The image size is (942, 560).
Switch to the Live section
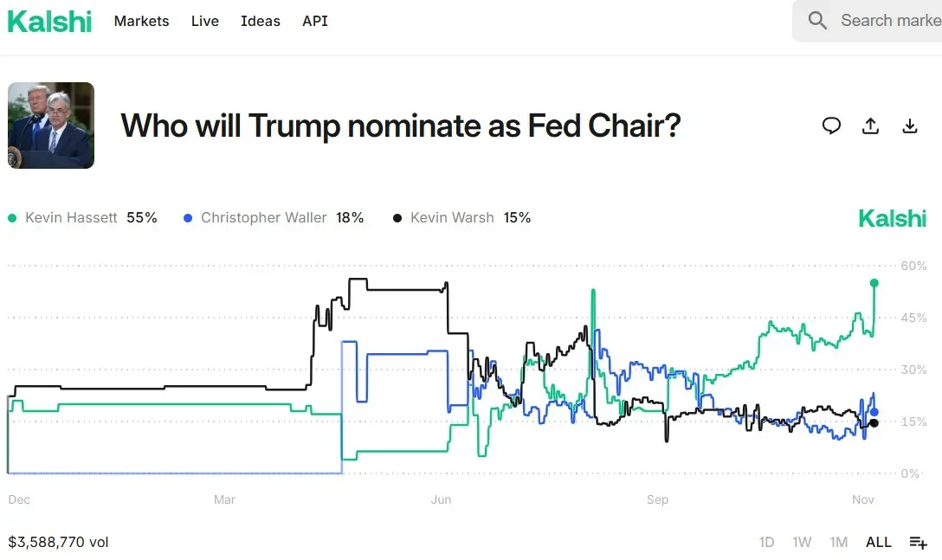(x=204, y=21)
